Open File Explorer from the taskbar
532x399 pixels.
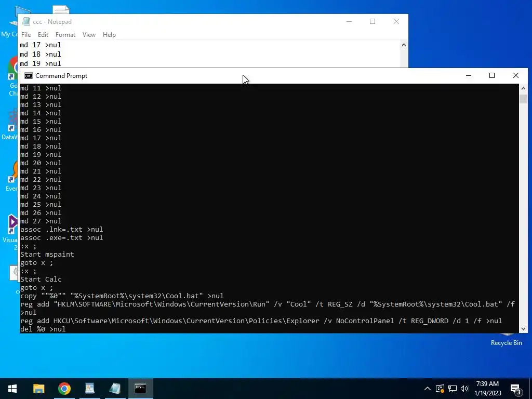point(38,389)
